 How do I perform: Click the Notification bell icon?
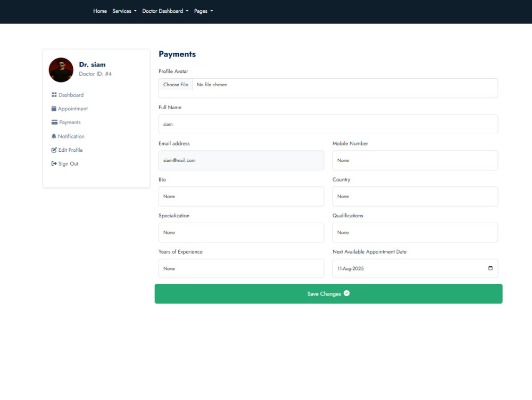pos(54,136)
